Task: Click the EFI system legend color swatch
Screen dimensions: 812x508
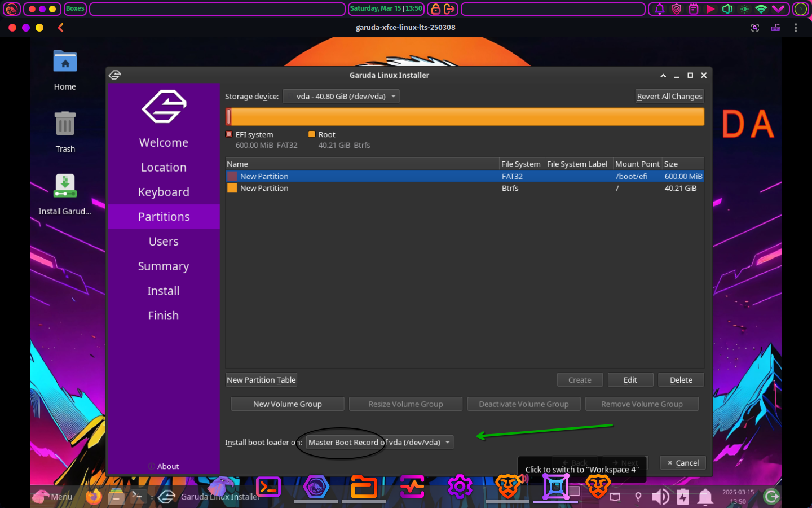Action: 229,134
